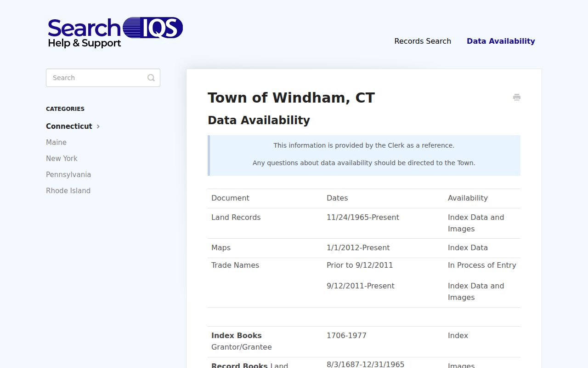Click the Data Availability page heading

[259, 120]
